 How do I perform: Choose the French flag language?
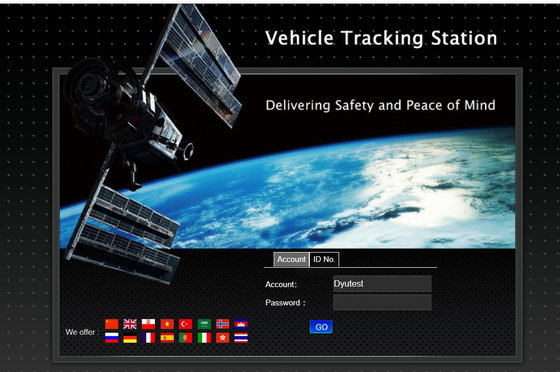[149, 338]
